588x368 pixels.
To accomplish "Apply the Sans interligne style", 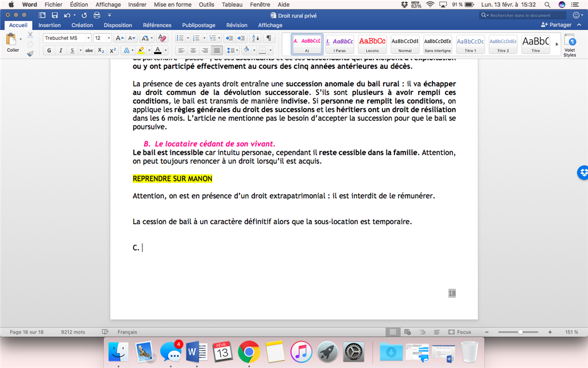I will click(x=438, y=44).
